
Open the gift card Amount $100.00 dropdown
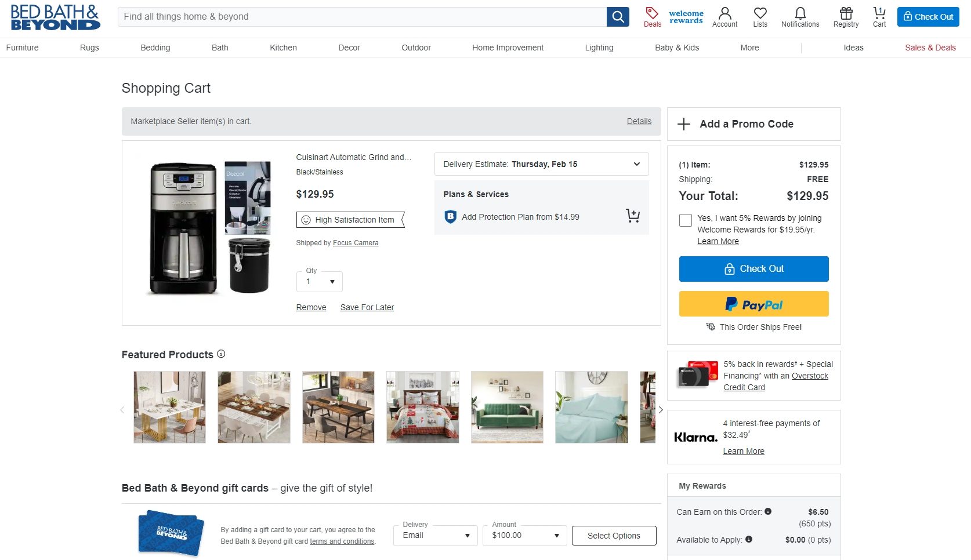tap(525, 535)
